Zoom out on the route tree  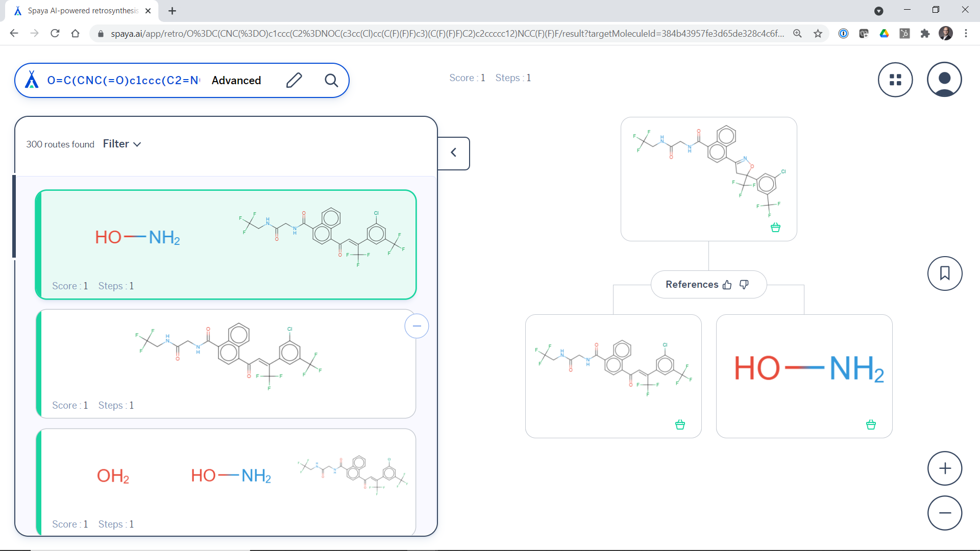[945, 513]
